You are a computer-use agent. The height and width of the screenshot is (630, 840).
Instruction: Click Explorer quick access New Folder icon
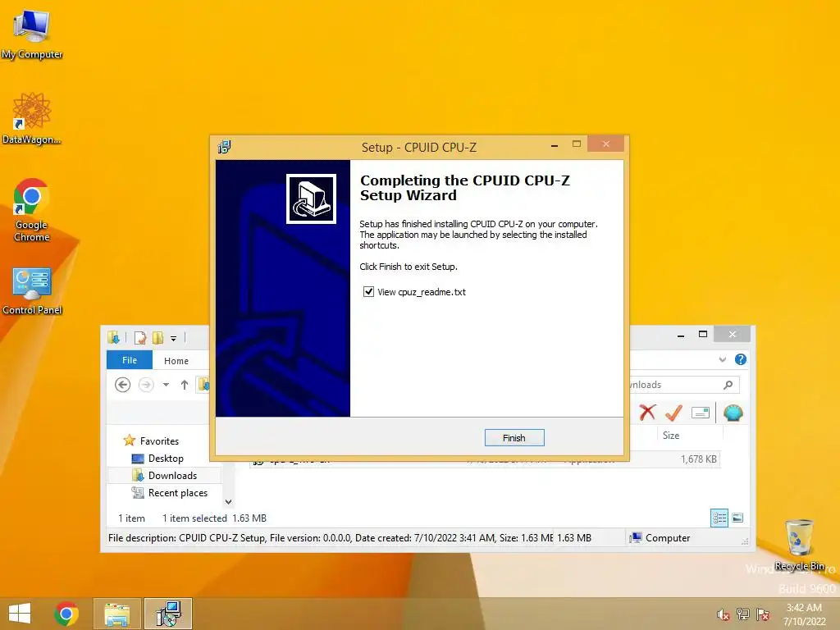pyautogui.click(x=157, y=337)
